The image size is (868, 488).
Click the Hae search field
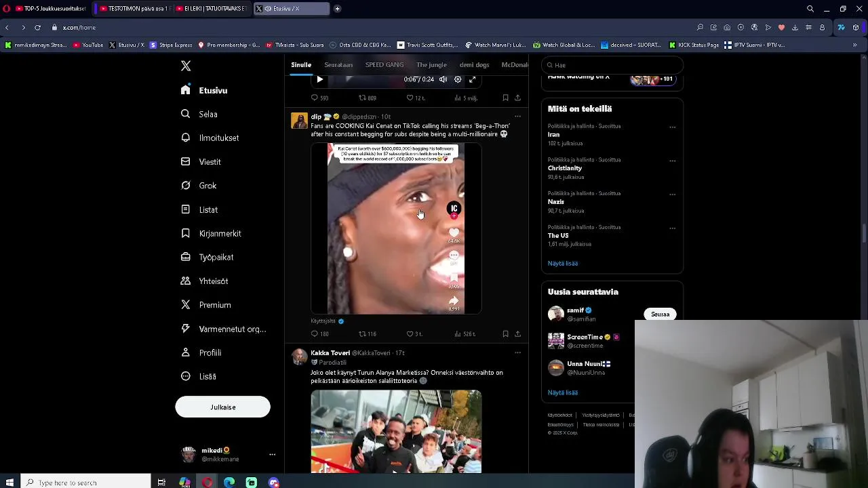point(612,65)
